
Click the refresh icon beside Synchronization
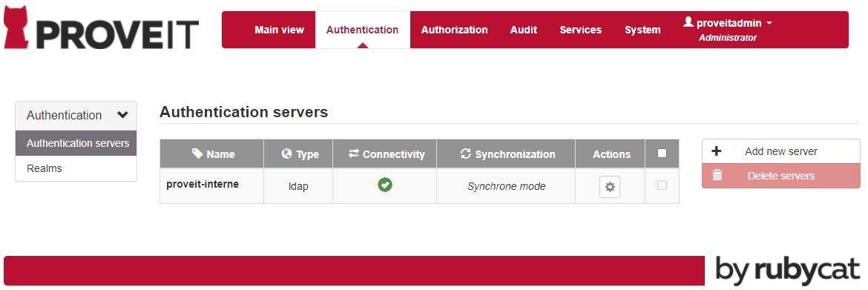[466, 154]
